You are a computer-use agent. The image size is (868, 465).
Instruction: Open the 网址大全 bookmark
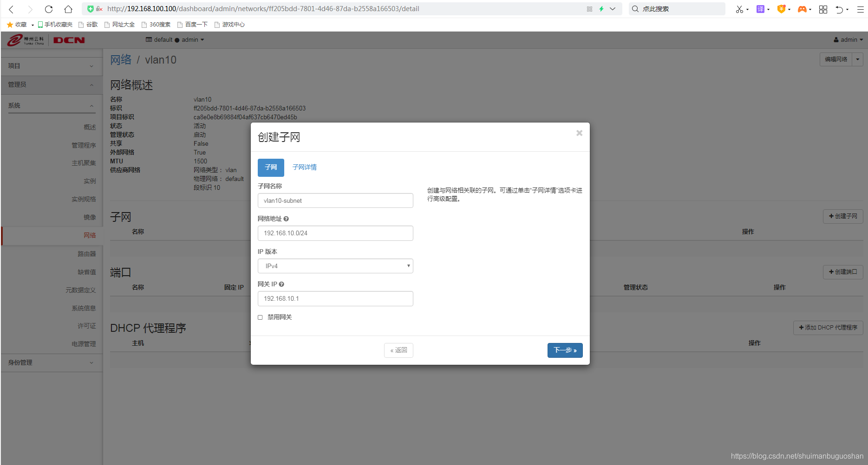pos(119,25)
